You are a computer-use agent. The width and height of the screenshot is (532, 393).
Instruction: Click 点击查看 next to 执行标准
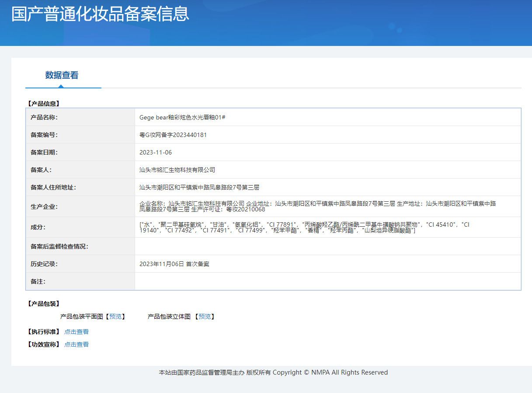point(76,332)
